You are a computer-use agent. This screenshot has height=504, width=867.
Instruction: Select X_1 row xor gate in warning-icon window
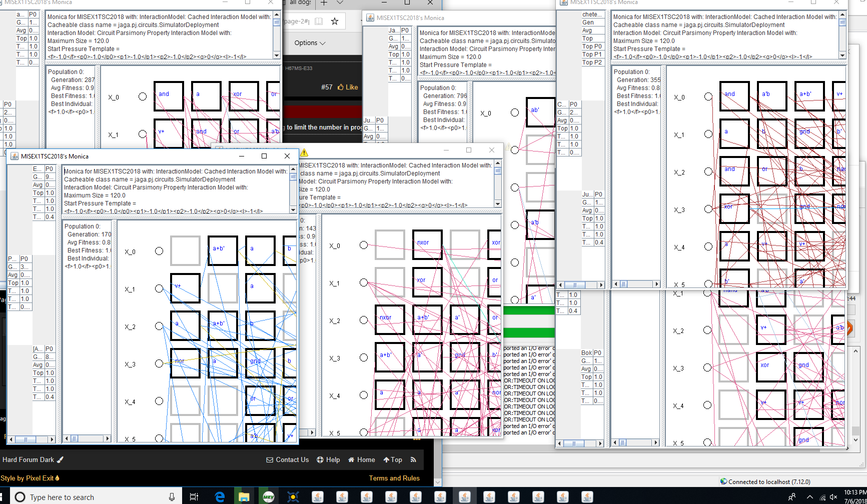click(427, 282)
